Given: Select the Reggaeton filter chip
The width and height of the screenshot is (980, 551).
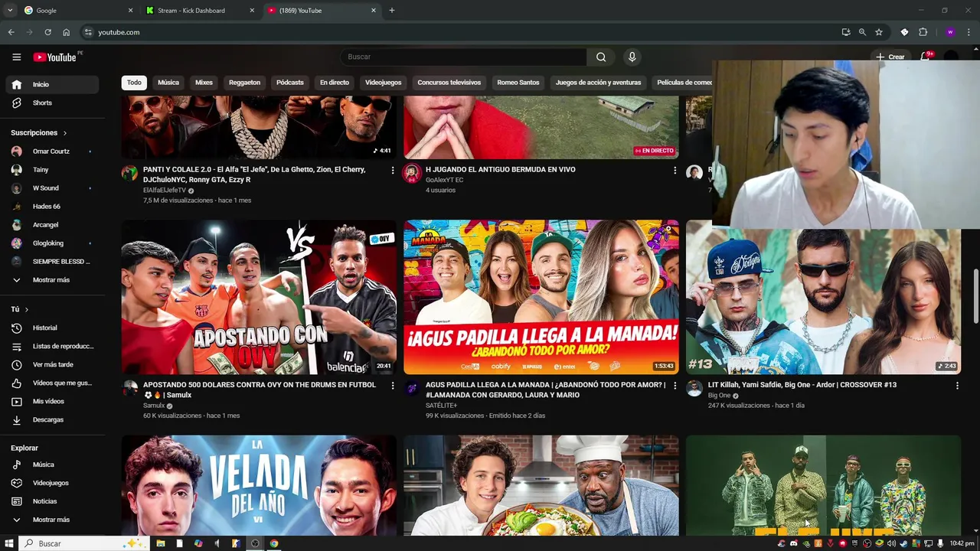Looking at the screenshot, I should coord(244,82).
